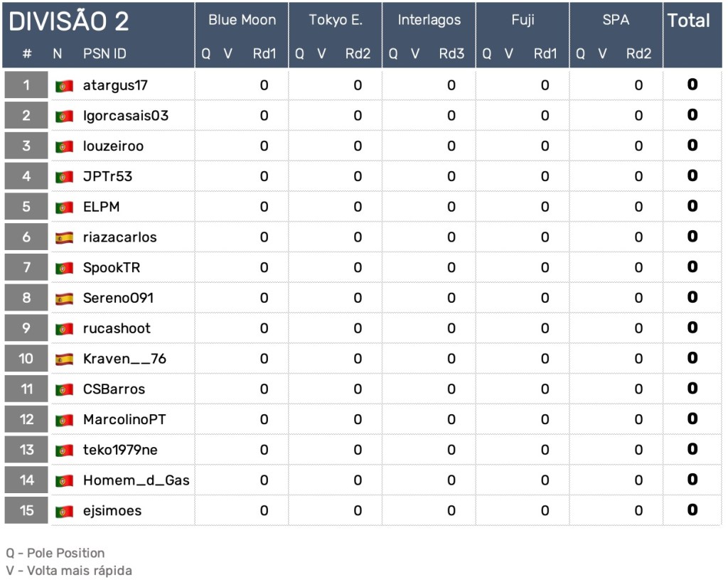This screenshot has height=582, width=728.
Task: Open the Igorcasais03 driver name
Action: click(x=126, y=115)
